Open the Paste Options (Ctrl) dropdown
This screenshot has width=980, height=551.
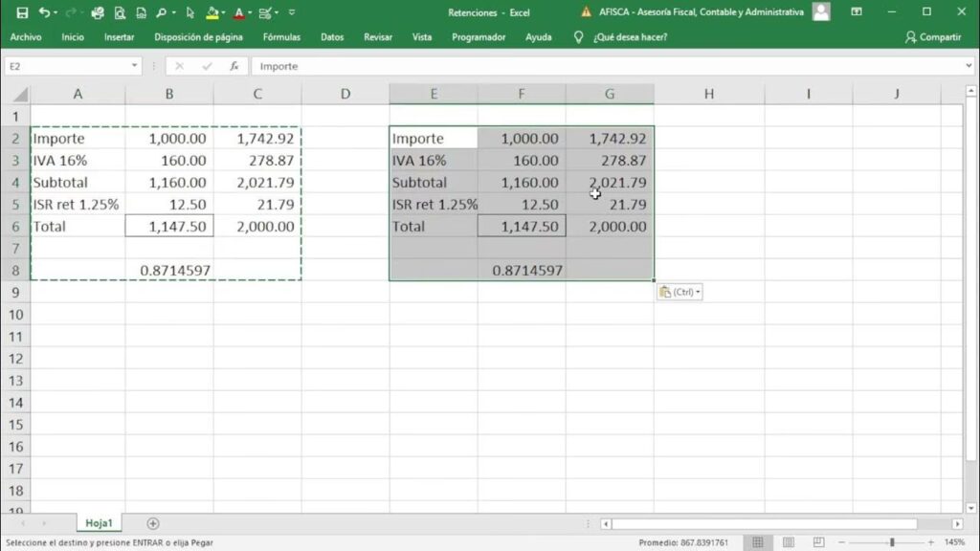tap(679, 292)
